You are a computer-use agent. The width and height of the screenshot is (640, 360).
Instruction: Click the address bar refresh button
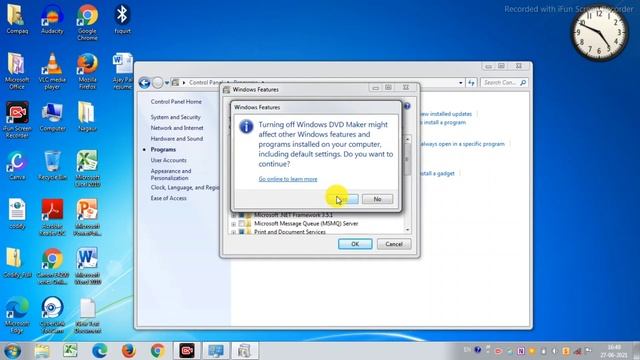tap(471, 83)
